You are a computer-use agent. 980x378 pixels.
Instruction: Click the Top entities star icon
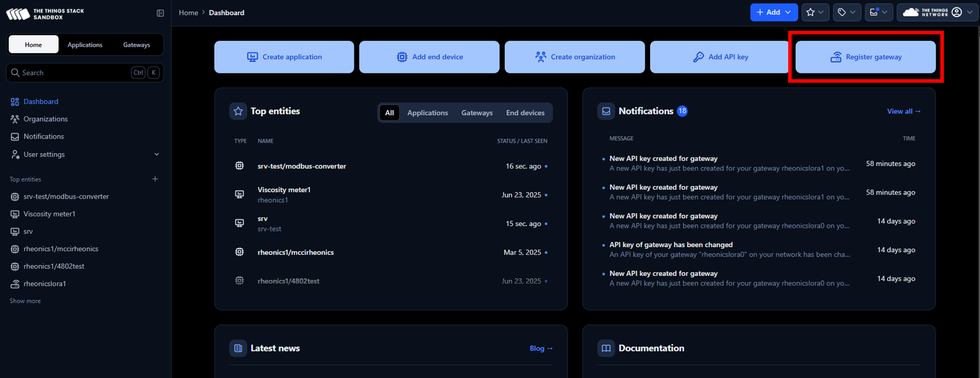click(x=238, y=111)
